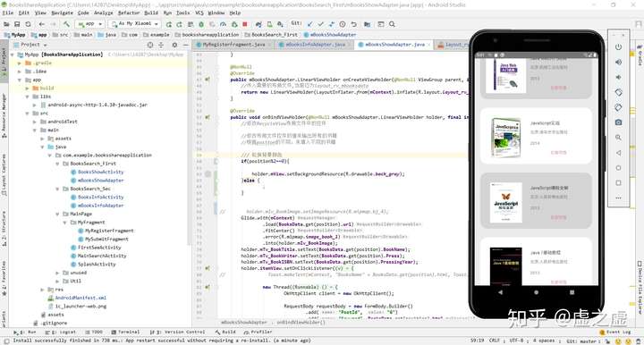Image resolution: width=644 pixels, height=345 pixels.
Task: Git update project arrow icon
Action: pos(309,24)
